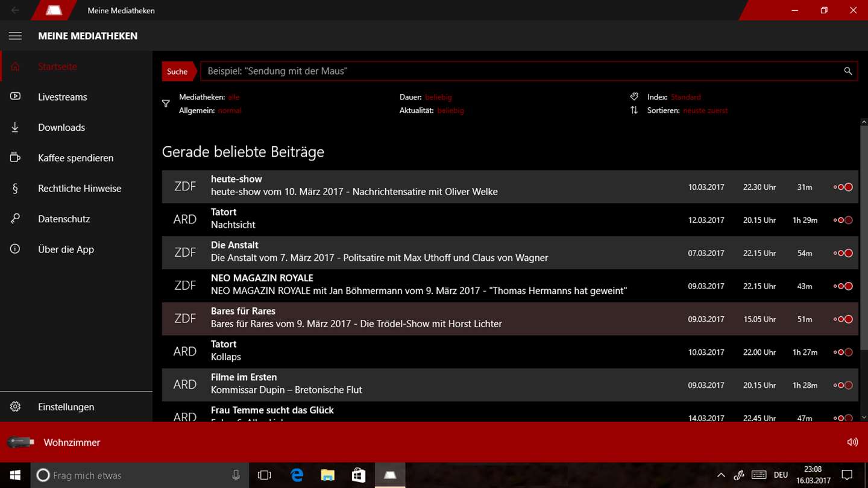
Task: Open Tatort Kollaps entry
Action: point(509,352)
